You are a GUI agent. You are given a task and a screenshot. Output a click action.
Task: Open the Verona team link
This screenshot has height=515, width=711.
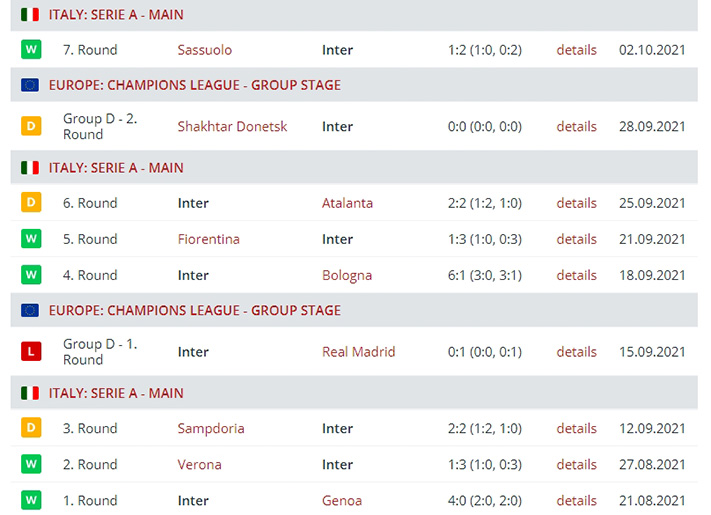coord(200,464)
